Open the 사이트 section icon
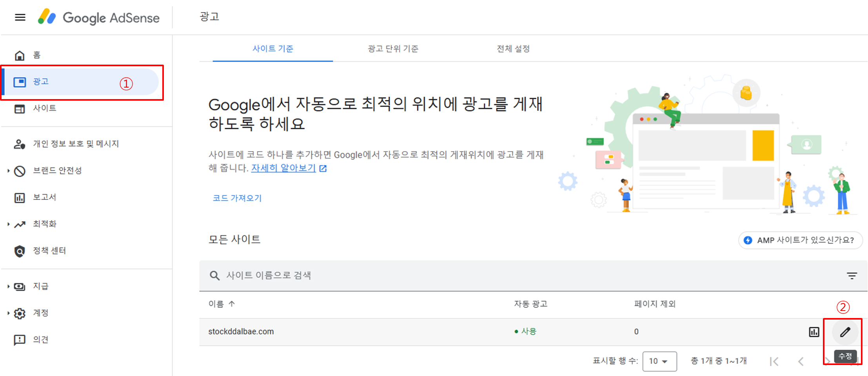The image size is (868, 376). click(x=20, y=108)
